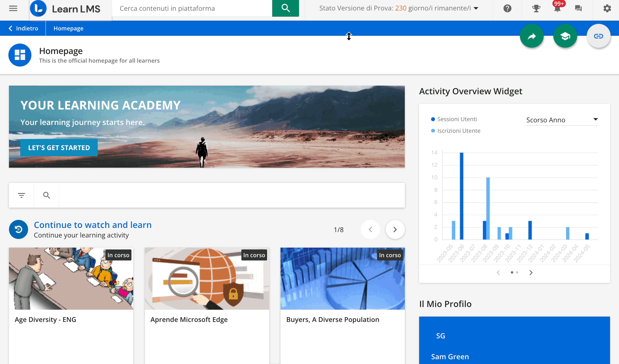Select first chart pagination dot
The width and height of the screenshot is (619, 364).
[512, 272]
